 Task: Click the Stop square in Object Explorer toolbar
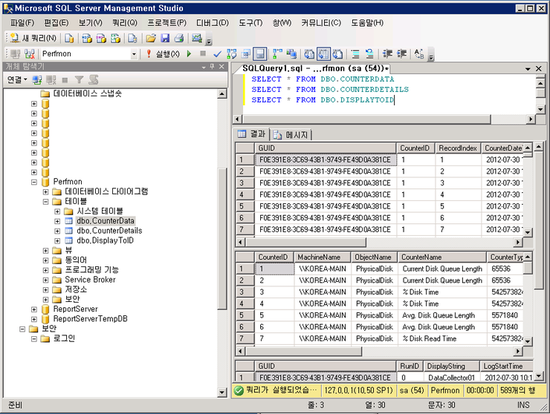(65, 80)
